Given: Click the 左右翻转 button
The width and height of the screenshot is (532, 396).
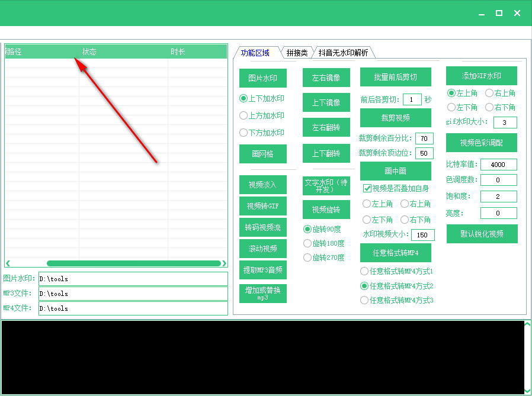Looking at the screenshot, I should (326, 127).
